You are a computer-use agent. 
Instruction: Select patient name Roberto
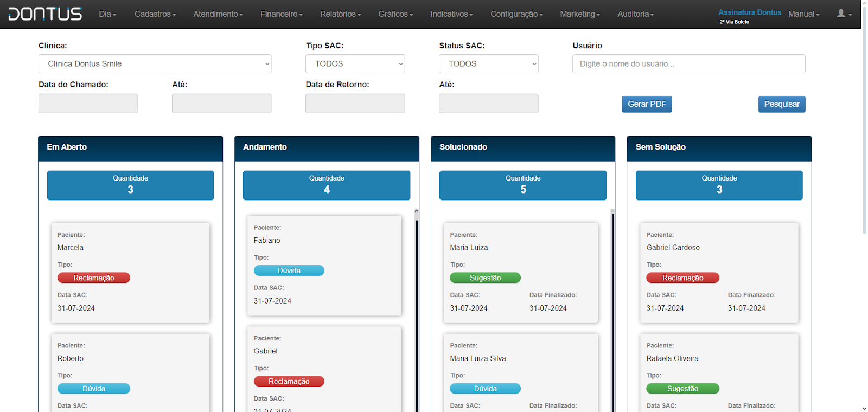71,358
